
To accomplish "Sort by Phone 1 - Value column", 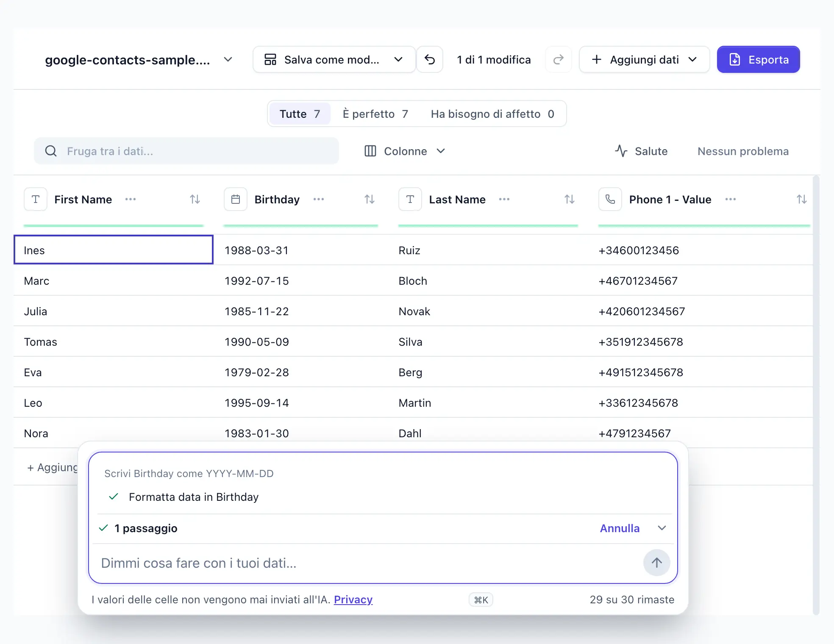I will (802, 199).
